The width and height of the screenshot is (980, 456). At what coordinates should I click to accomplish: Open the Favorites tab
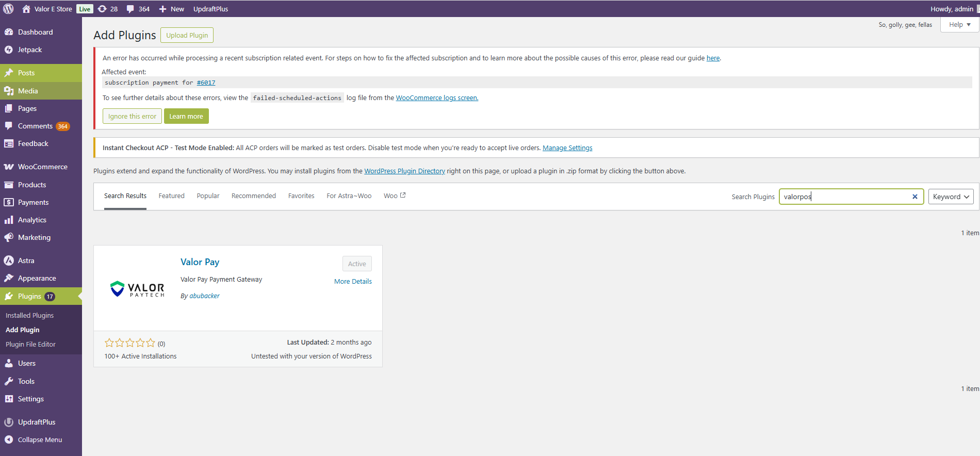(301, 196)
